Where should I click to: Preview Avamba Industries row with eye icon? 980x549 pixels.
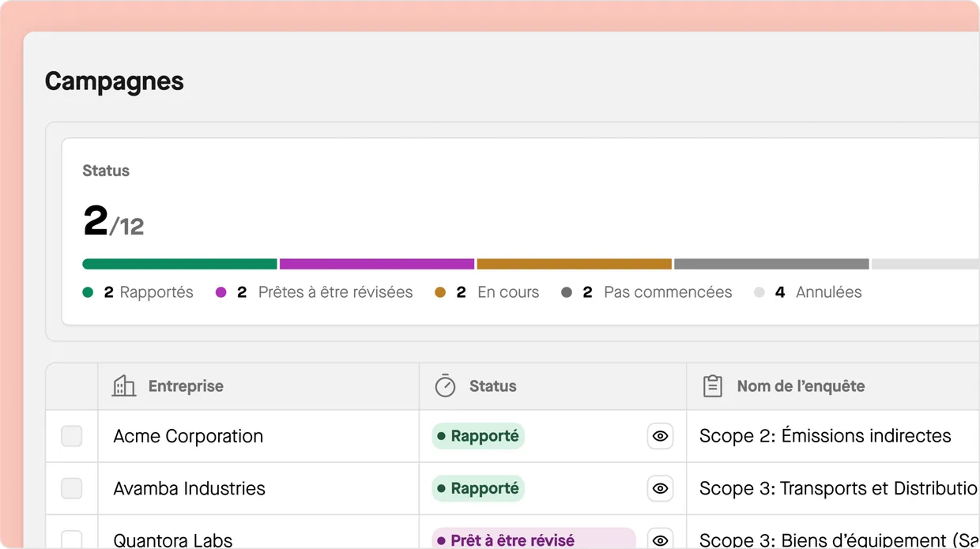(x=661, y=488)
